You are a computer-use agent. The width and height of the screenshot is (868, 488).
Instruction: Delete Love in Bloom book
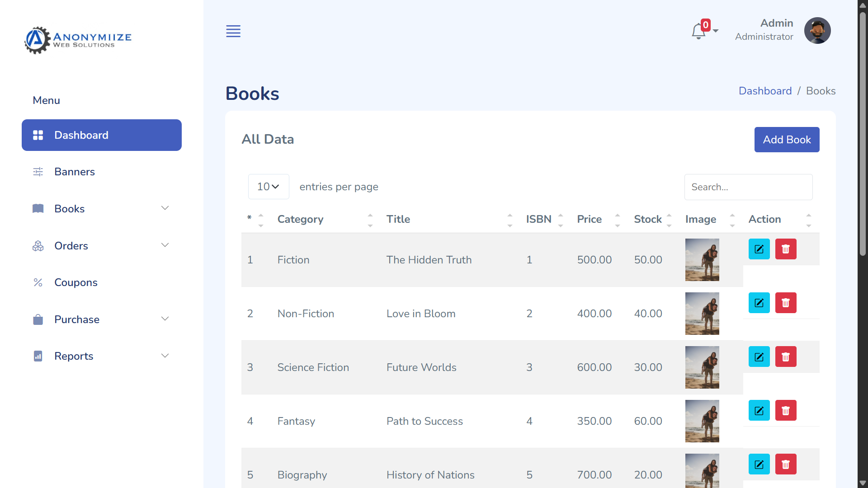click(x=786, y=303)
